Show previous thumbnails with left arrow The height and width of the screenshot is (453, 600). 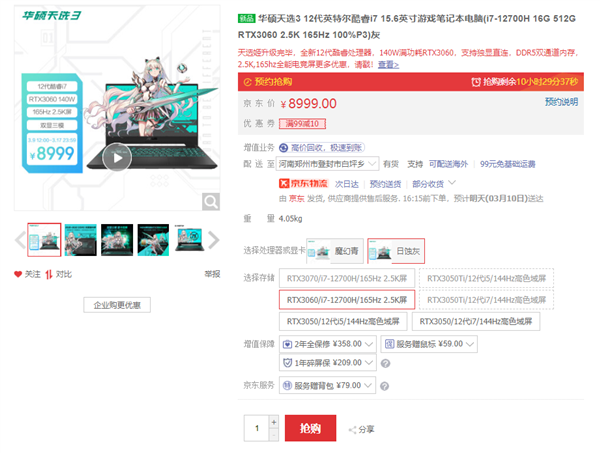(20, 240)
